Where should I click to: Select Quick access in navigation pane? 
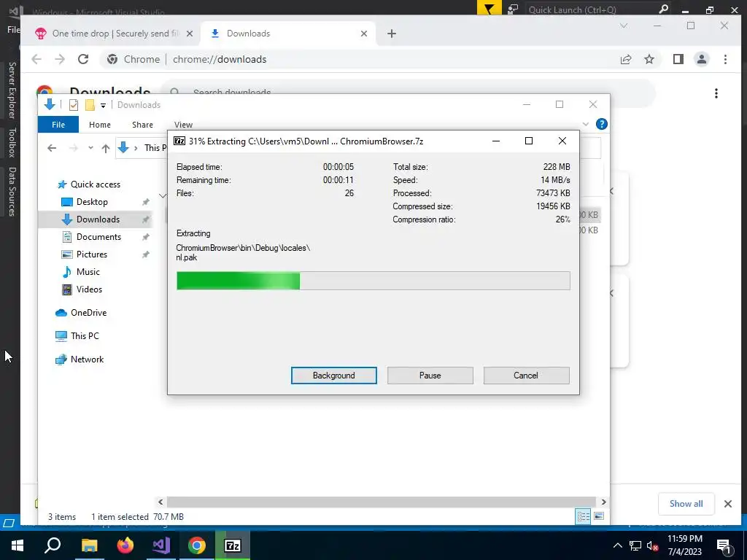coord(96,184)
